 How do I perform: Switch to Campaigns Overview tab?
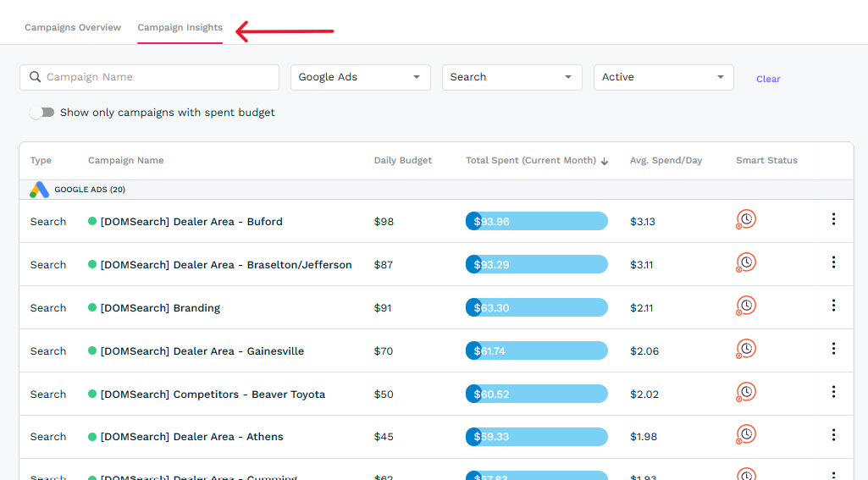[x=73, y=28]
